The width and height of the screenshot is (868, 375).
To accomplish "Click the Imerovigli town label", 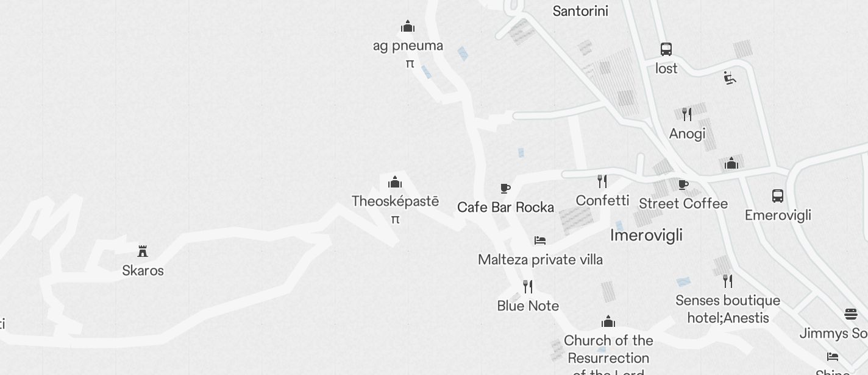I will (646, 235).
